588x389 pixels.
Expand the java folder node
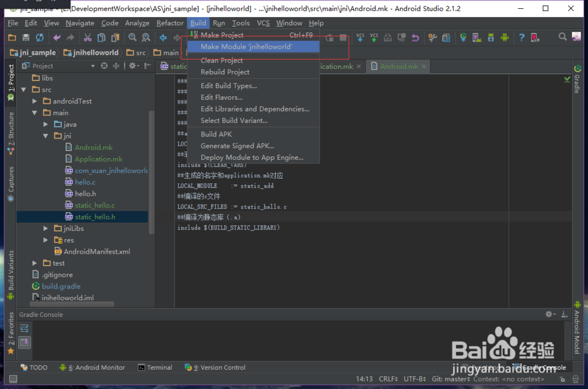click(x=45, y=125)
